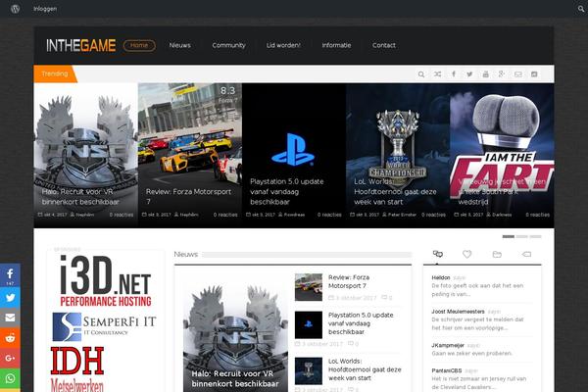Click the LoL Worlds trophy news thumbnail
This screenshot has width=588, height=392.
309,371
